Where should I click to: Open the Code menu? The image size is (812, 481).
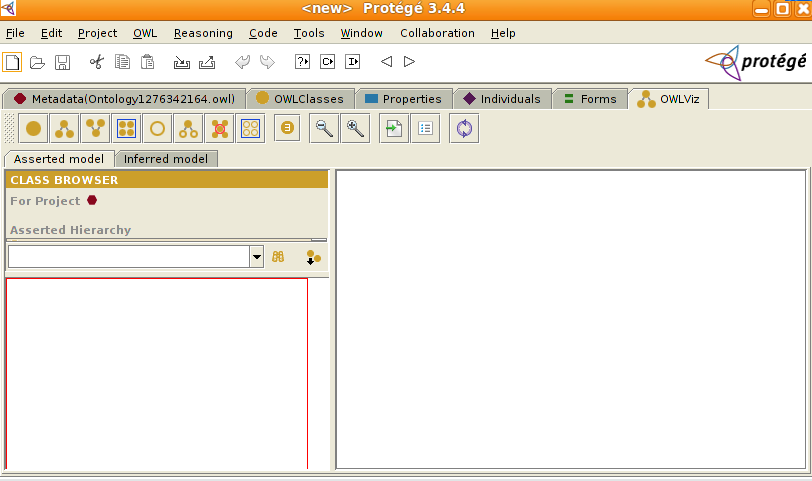point(263,33)
